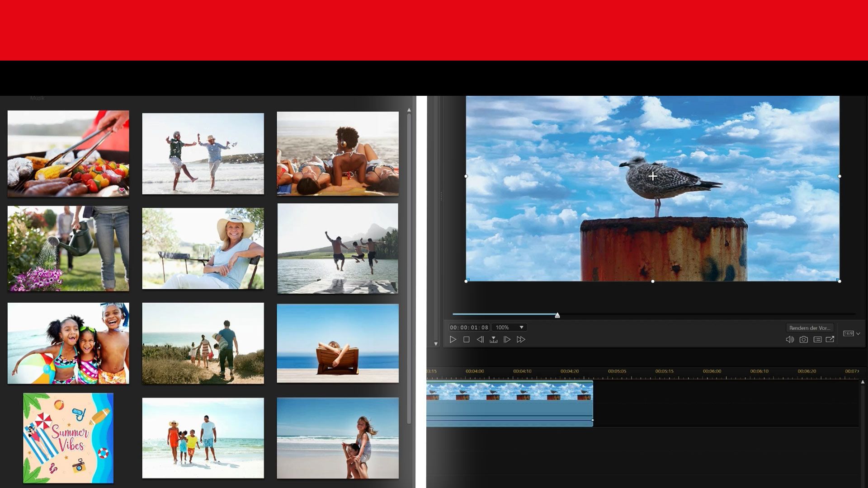Undock the preview window with arrow icon

pyautogui.click(x=830, y=339)
